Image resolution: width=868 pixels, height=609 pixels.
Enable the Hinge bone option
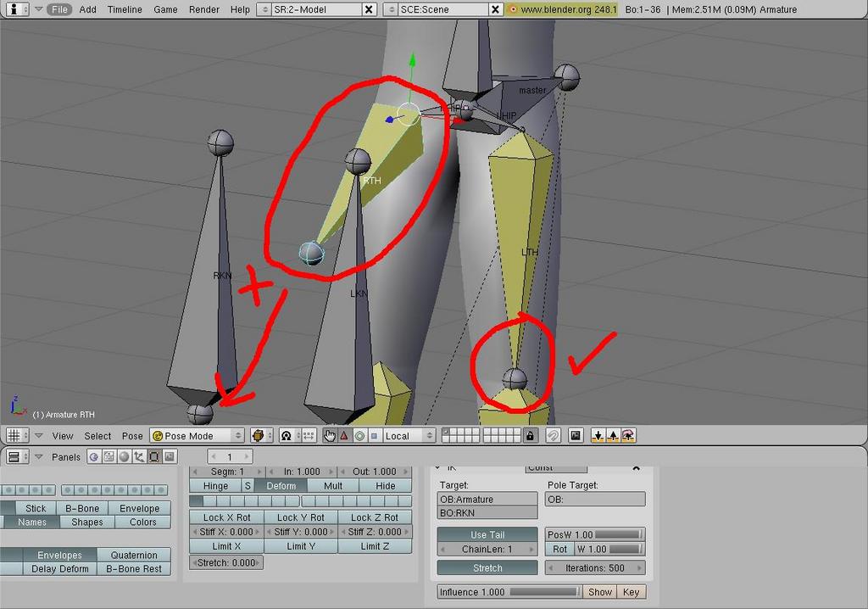[215, 486]
